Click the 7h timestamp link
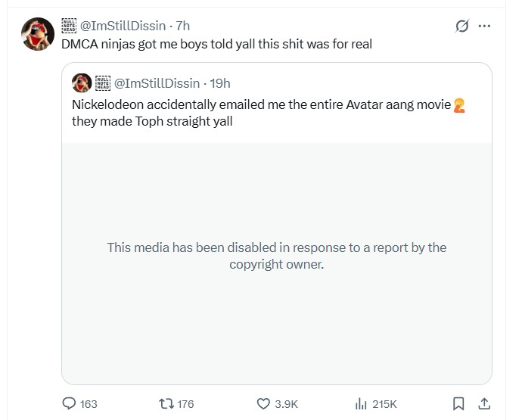Screen dimensions: 522x420 pyautogui.click(x=183, y=26)
